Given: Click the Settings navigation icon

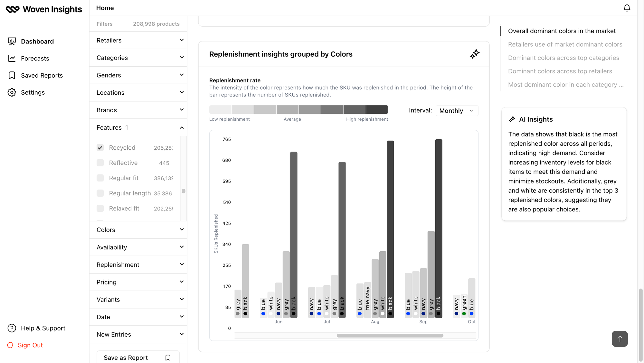Looking at the screenshot, I should (x=12, y=92).
